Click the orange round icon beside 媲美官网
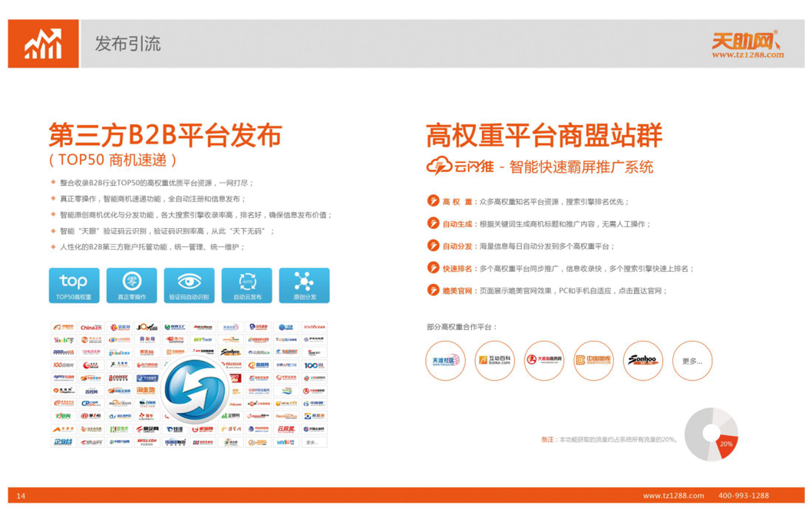This screenshot has width=812, height=522. click(x=433, y=290)
